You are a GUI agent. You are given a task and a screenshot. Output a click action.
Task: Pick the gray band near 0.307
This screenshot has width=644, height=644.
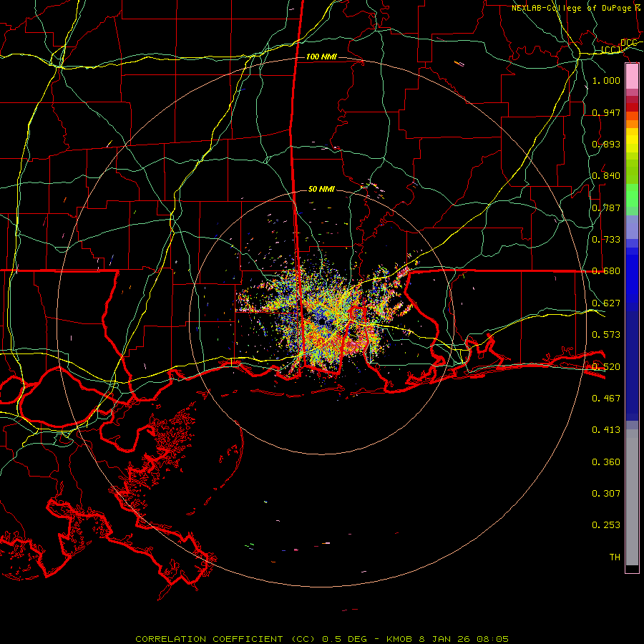point(632,497)
